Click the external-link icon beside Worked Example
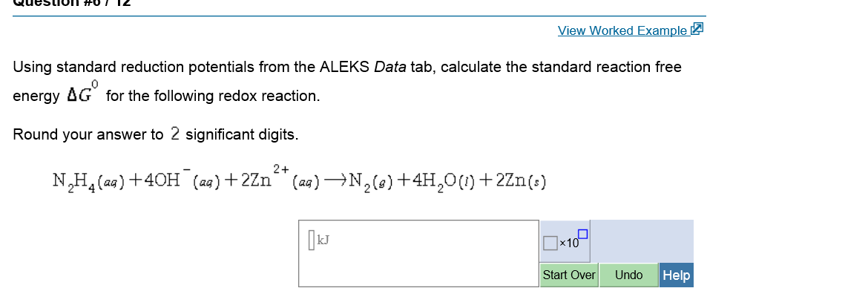Screen dimensions: 868x291 pos(697,29)
